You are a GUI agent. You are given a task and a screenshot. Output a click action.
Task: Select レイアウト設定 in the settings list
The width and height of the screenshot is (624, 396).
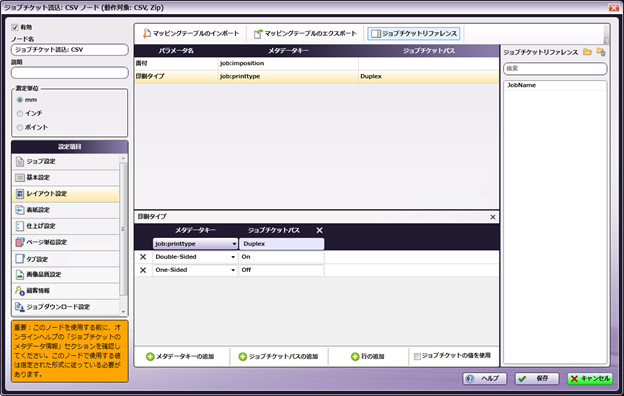point(66,194)
